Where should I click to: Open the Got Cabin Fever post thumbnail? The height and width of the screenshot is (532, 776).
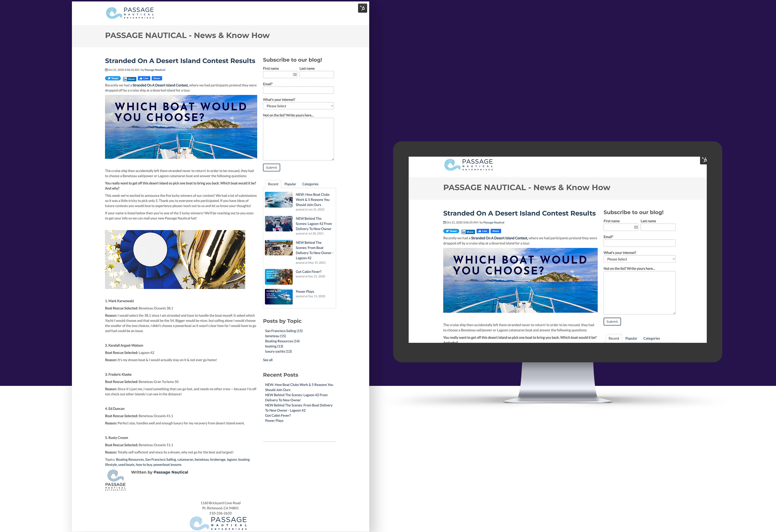(278, 277)
